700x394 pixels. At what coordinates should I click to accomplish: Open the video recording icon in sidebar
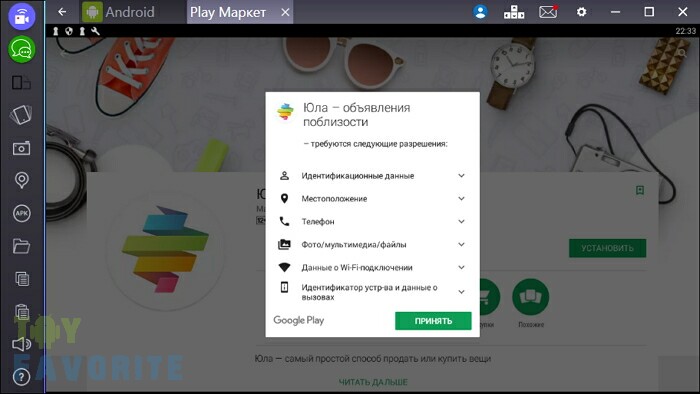pyautogui.click(x=21, y=17)
